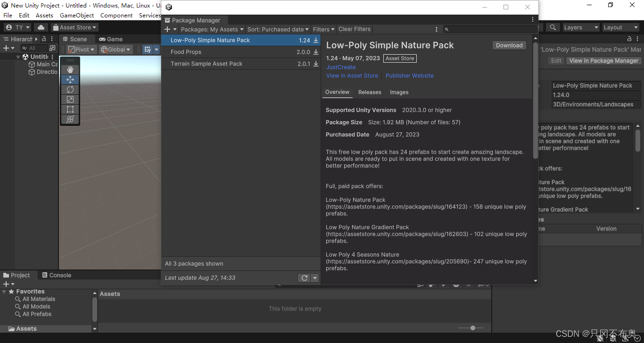Select the Rect transform tool

click(70, 109)
